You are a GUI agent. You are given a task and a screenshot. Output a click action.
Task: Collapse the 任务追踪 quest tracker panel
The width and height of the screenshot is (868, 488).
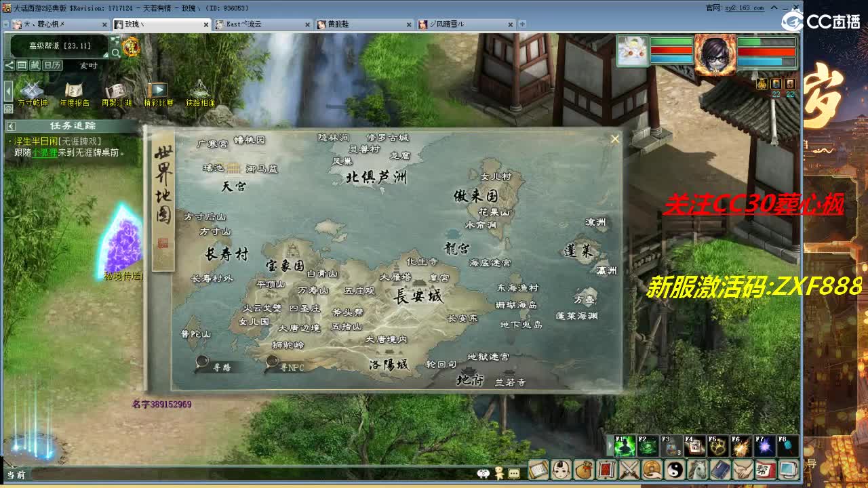tap(11, 126)
